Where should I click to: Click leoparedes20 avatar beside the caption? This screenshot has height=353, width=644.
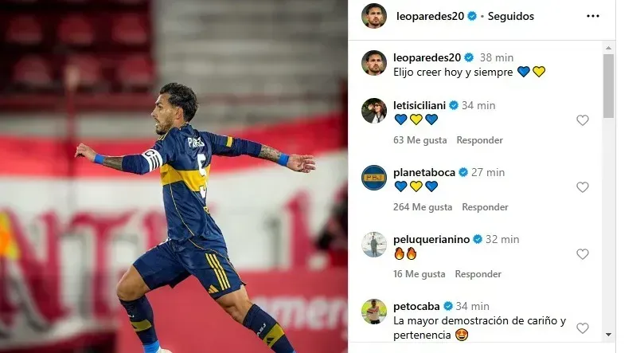[x=374, y=63]
